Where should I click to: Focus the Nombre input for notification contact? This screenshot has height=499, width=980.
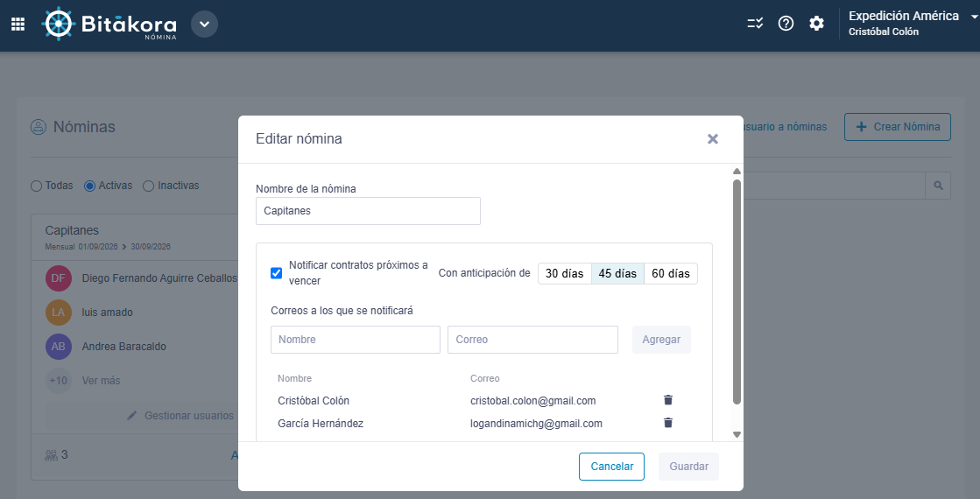click(356, 340)
